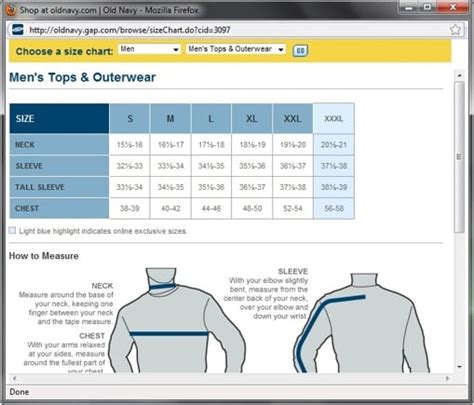Click sleeve value 35½-36 for size XL
This screenshot has width=474, height=405.
(x=252, y=166)
